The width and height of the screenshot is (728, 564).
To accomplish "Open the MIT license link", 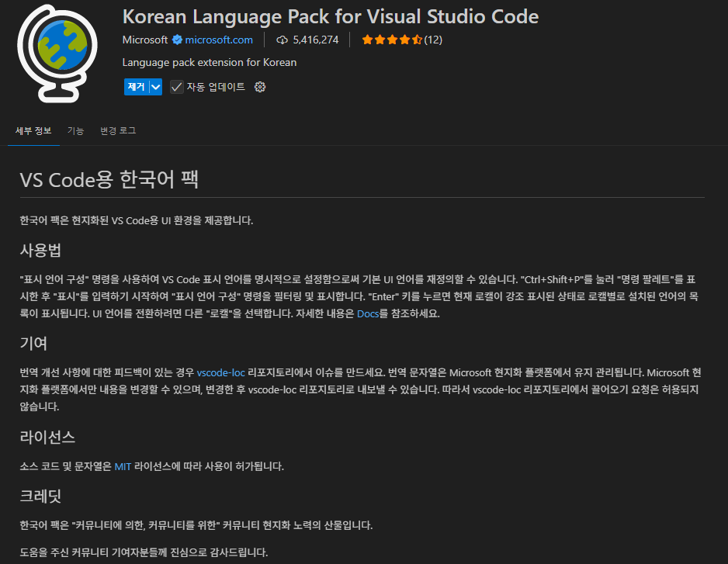I will click(x=123, y=466).
